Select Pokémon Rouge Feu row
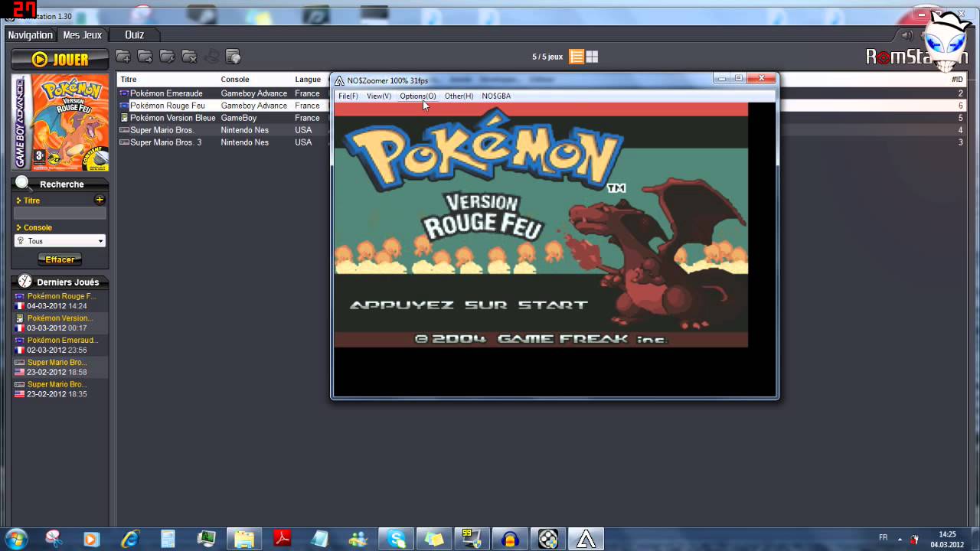This screenshot has width=980, height=551. click(x=224, y=106)
